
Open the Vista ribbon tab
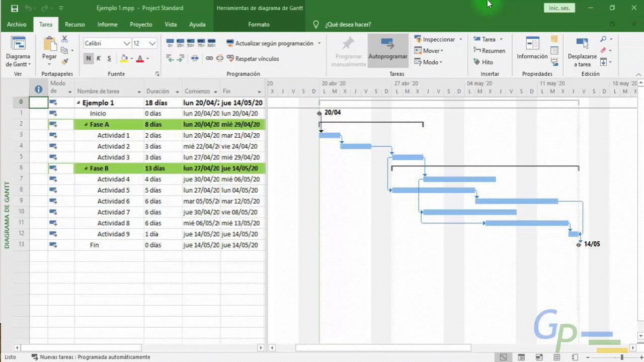point(171,25)
